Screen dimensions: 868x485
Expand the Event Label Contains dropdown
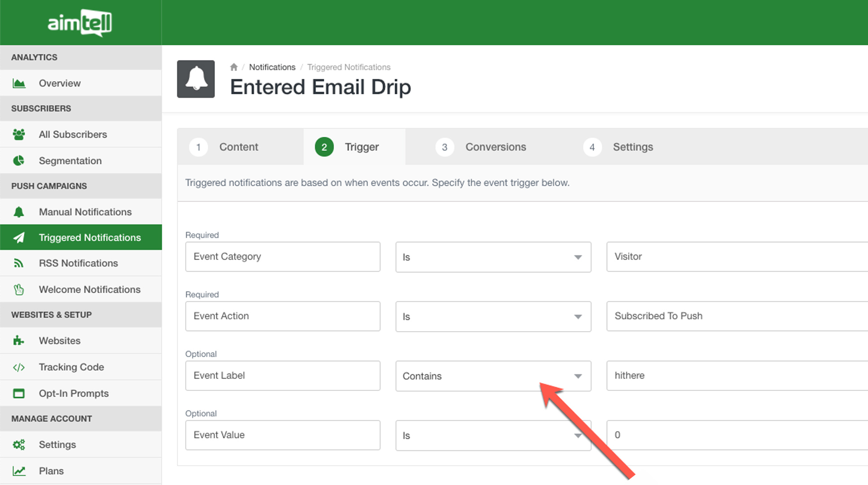[493, 376]
